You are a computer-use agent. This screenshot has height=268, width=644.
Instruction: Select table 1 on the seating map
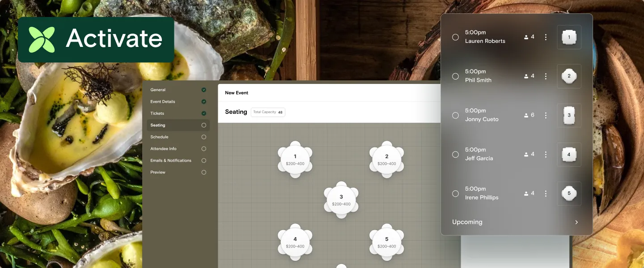click(x=295, y=159)
